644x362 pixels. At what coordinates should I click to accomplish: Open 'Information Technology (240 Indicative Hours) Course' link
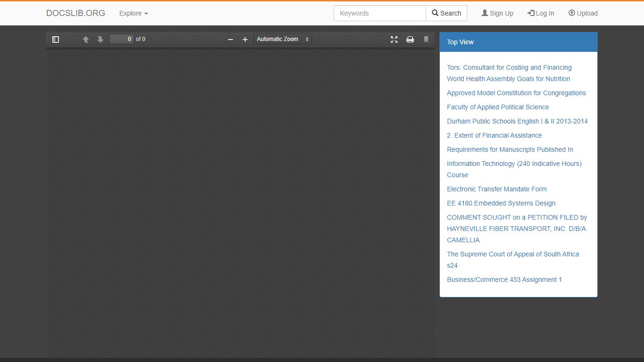click(514, 169)
